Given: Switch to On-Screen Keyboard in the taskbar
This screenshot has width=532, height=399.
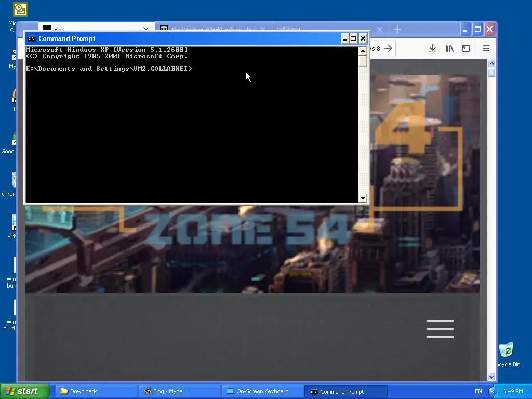Looking at the screenshot, I should pyautogui.click(x=262, y=392).
